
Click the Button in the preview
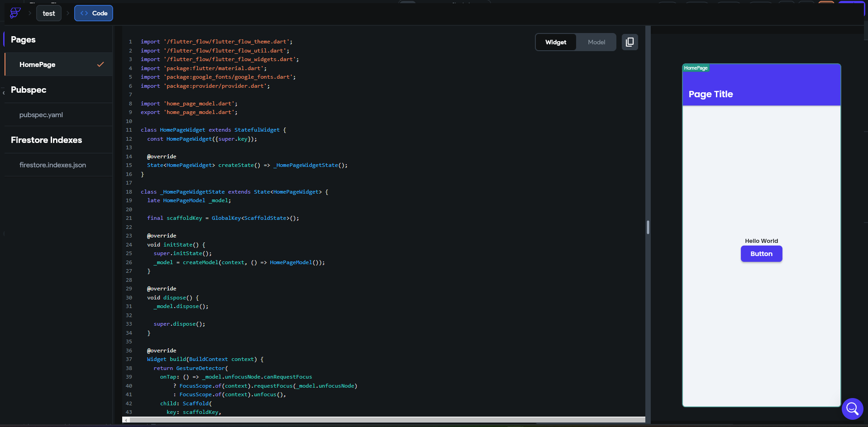pos(761,254)
